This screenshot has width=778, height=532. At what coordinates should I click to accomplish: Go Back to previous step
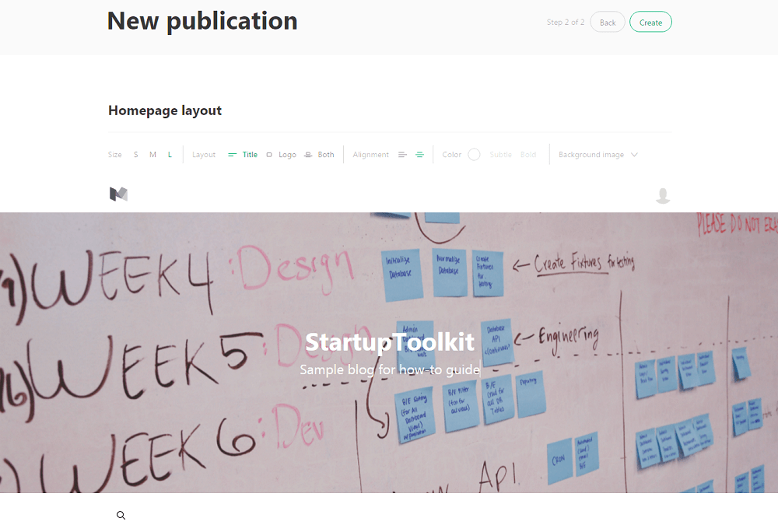[x=608, y=23]
